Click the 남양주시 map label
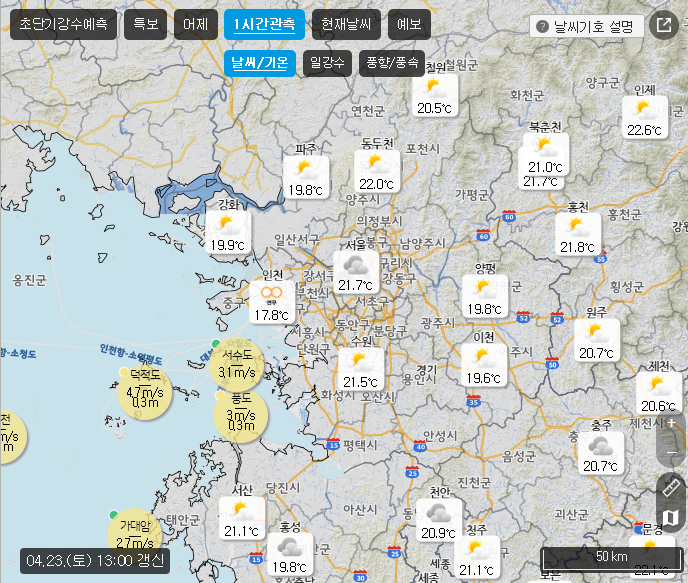The width and height of the screenshot is (688, 583). coord(423,243)
